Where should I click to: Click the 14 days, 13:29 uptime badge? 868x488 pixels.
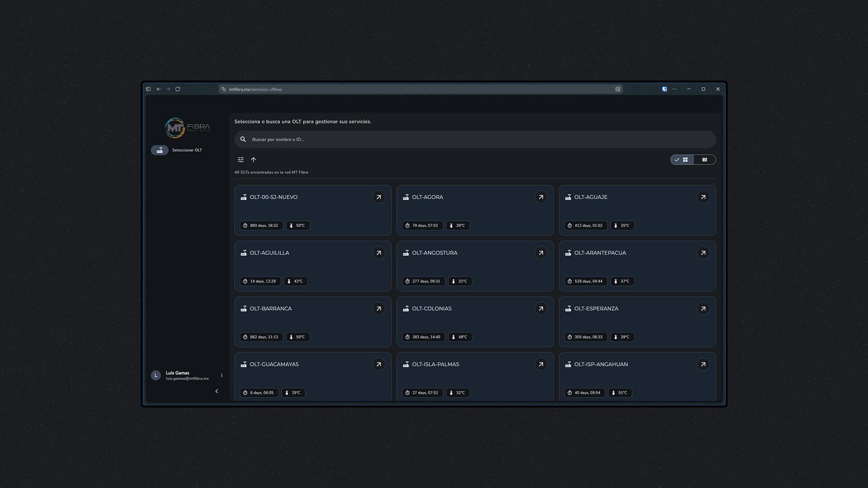(x=260, y=281)
